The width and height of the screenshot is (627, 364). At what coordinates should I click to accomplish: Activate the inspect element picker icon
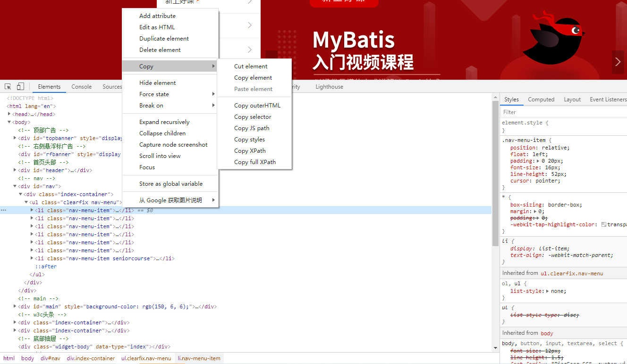point(8,87)
